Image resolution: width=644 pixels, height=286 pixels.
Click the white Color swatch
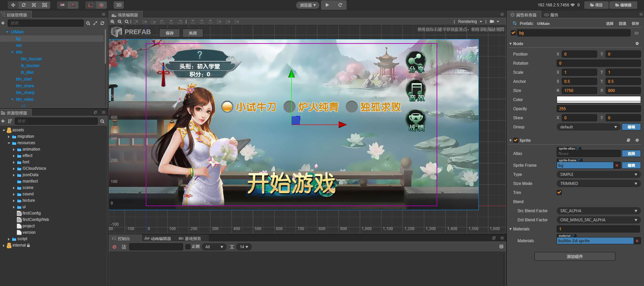click(x=598, y=99)
